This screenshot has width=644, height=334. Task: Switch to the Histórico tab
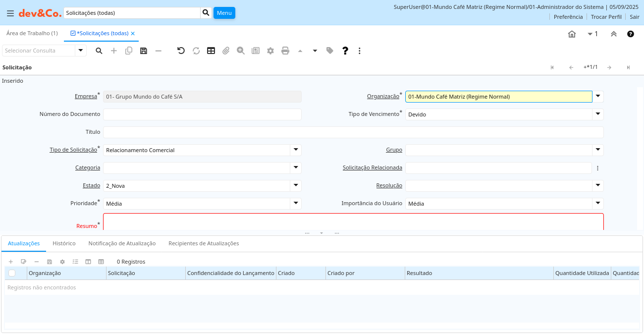coord(64,243)
